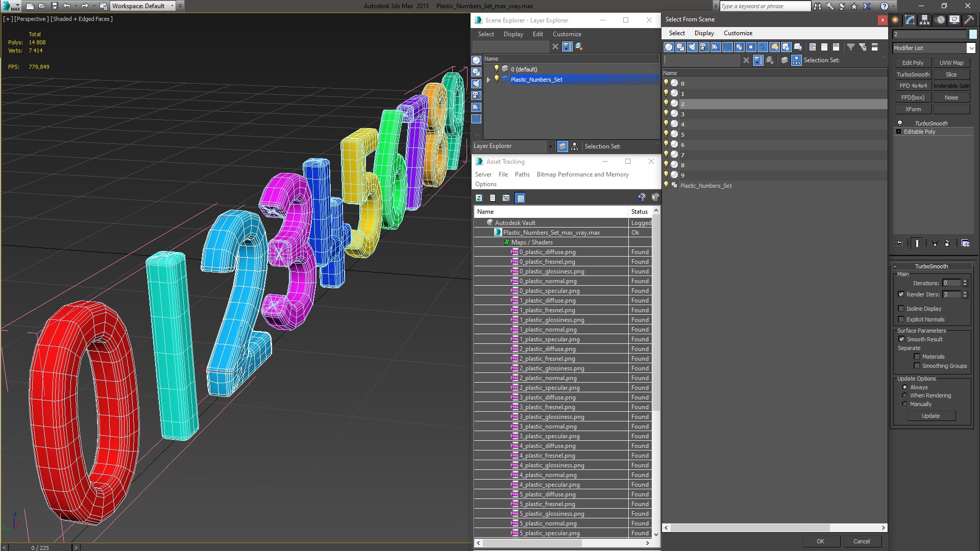Expand Plastic_Numbers_Set layer in Scene Explorer
The image size is (980, 551).
pyautogui.click(x=488, y=80)
